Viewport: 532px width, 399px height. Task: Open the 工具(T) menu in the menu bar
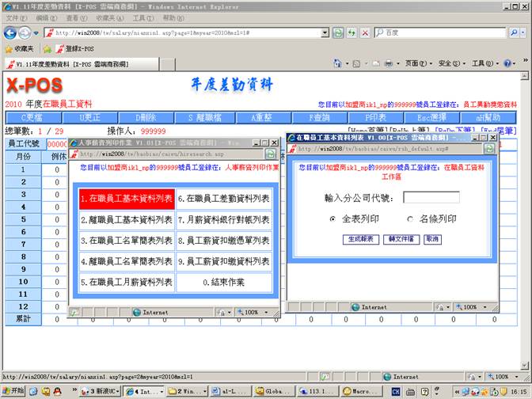point(143,17)
